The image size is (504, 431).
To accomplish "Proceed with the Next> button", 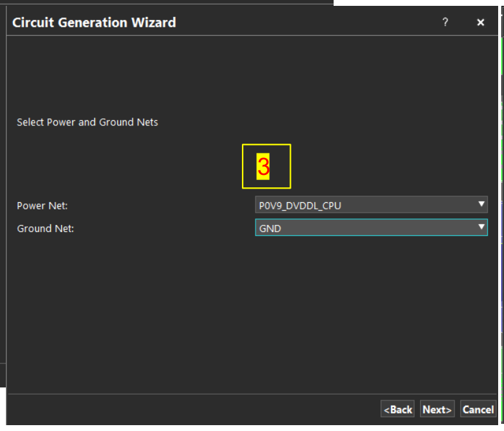I will [x=437, y=409].
